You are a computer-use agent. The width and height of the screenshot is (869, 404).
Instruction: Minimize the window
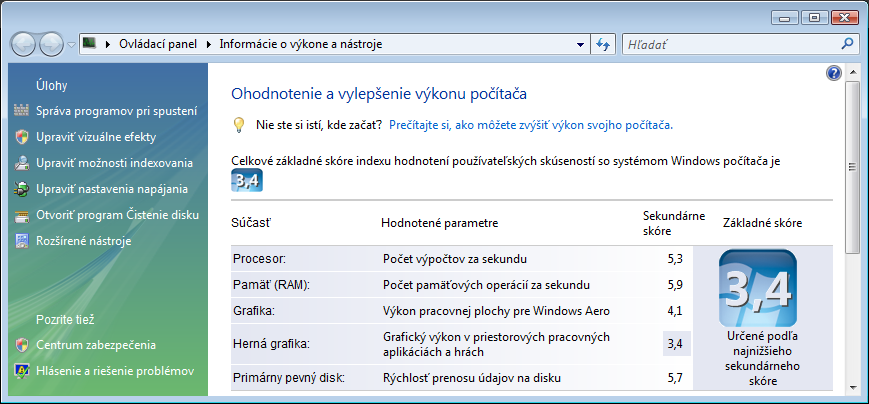(784, 18)
